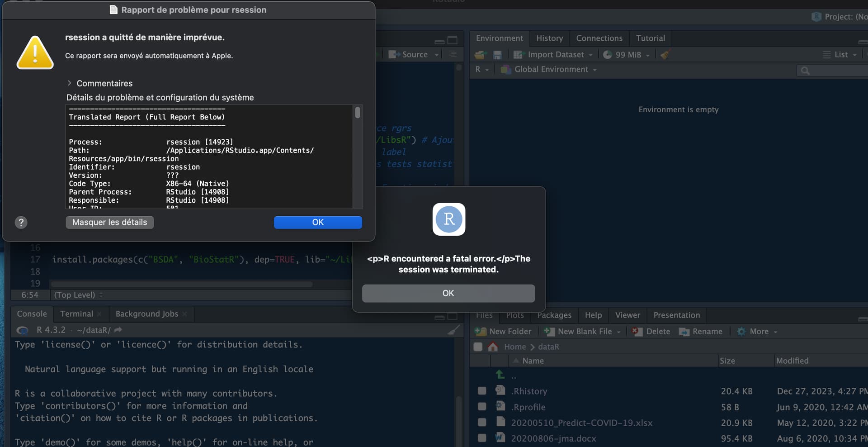Open the New Blank File dropdown

(x=619, y=332)
